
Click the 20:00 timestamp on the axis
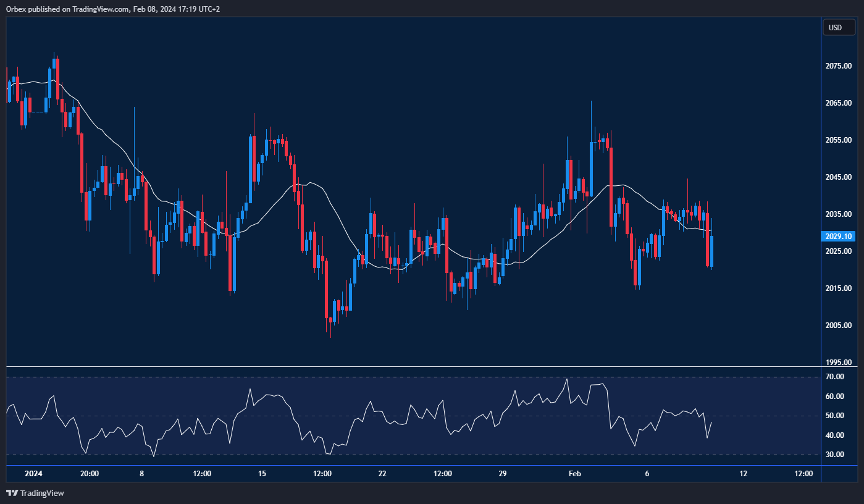pyautogui.click(x=90, y=474)
